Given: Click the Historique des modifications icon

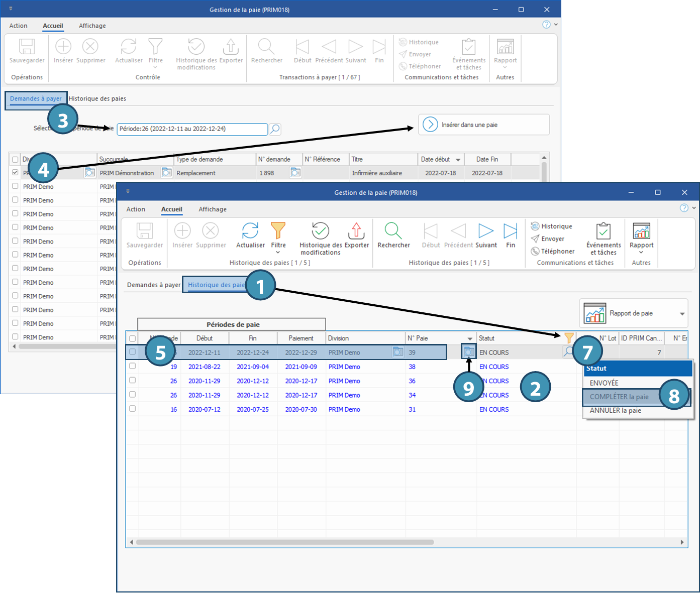Looking at the screenshot, I should pos(321,231).
